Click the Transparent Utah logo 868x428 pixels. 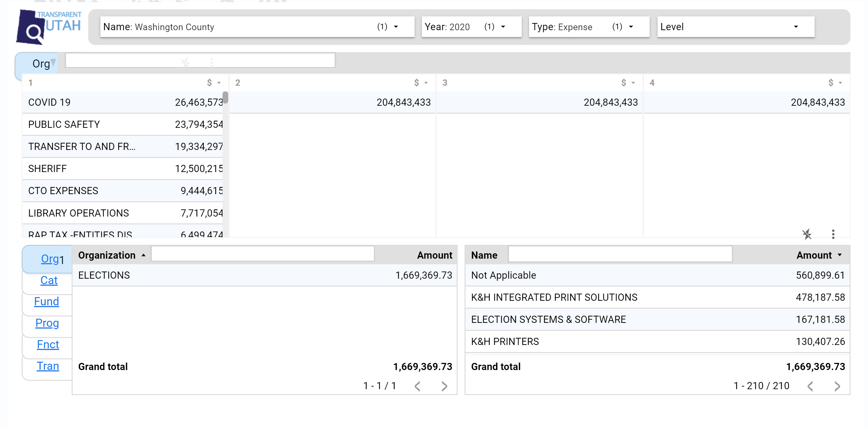coord(49,27)
